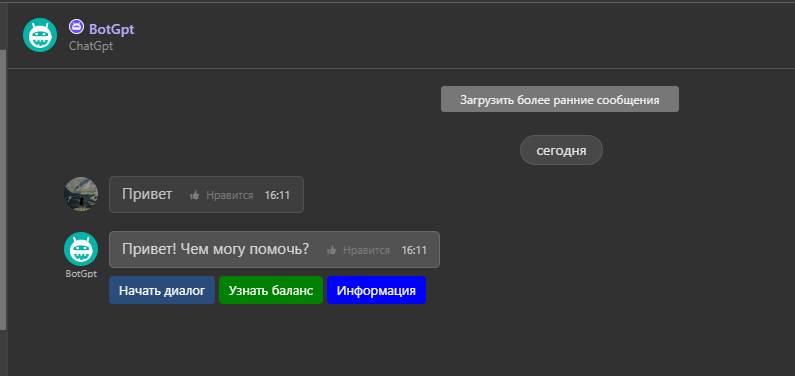Start a dialog with the Начать диалог button
795x376 pixels.
[162, 290]
